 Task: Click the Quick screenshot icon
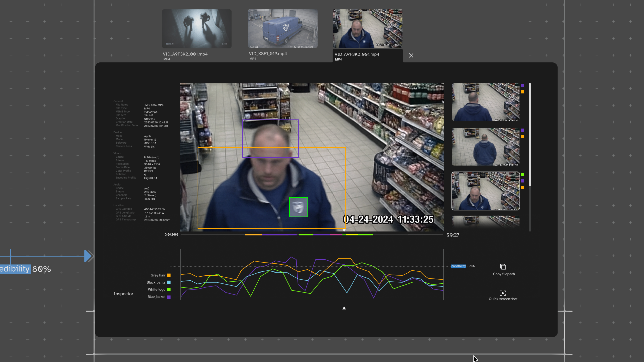tap(503, 293)
